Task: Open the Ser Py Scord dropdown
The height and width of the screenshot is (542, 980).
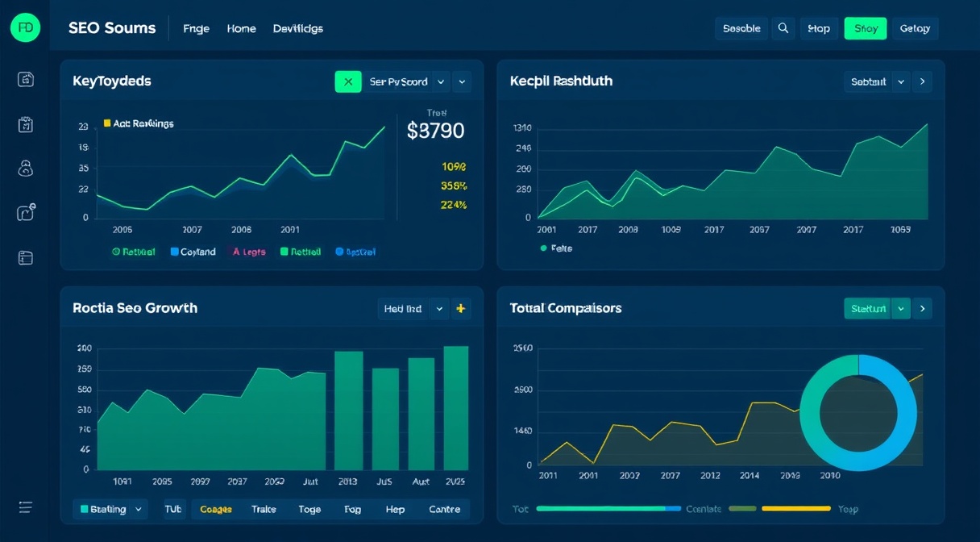Action: click(398, 81)
